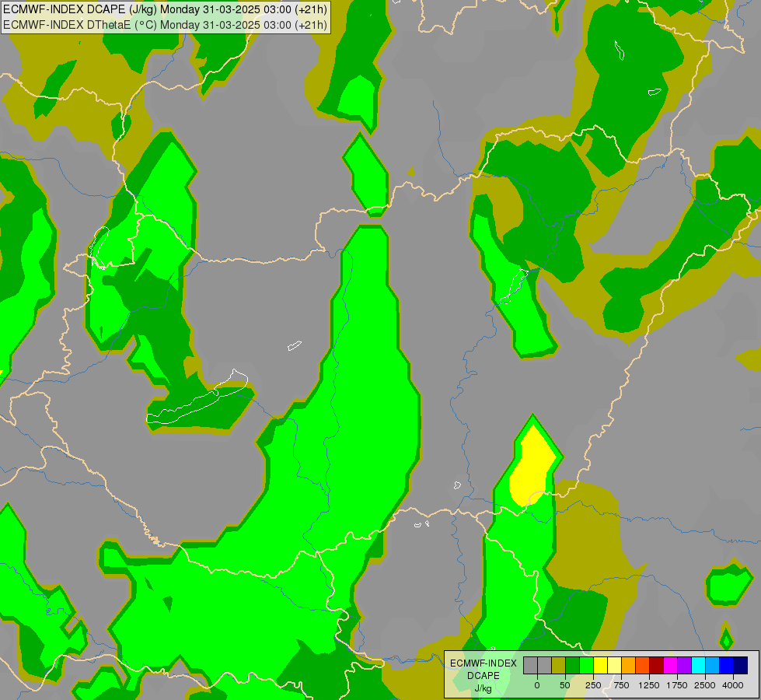The height and width of the screenshot is (700, 761).
Task: Click the DCAPE (J/kg) title line
Action: [165, 9]
